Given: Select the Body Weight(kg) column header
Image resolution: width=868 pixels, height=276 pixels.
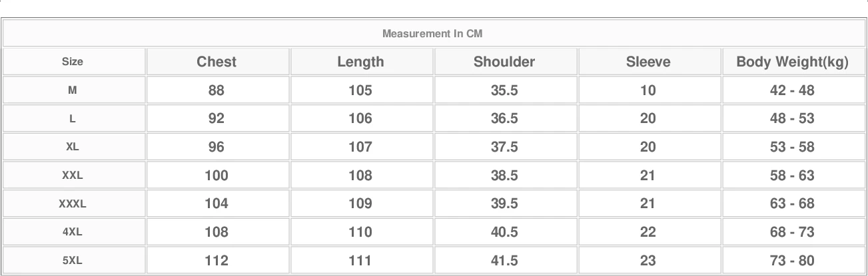Looking at the screenshot, I should pos(792,62).
